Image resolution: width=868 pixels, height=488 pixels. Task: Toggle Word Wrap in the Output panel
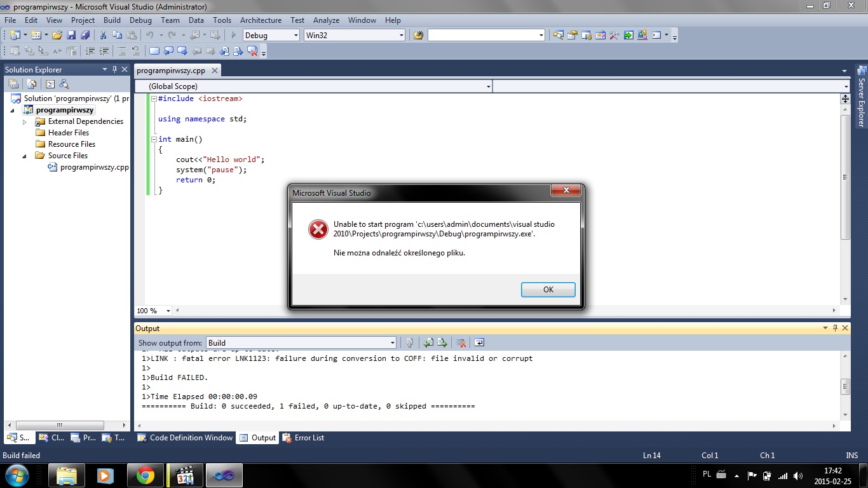point(479,342)
